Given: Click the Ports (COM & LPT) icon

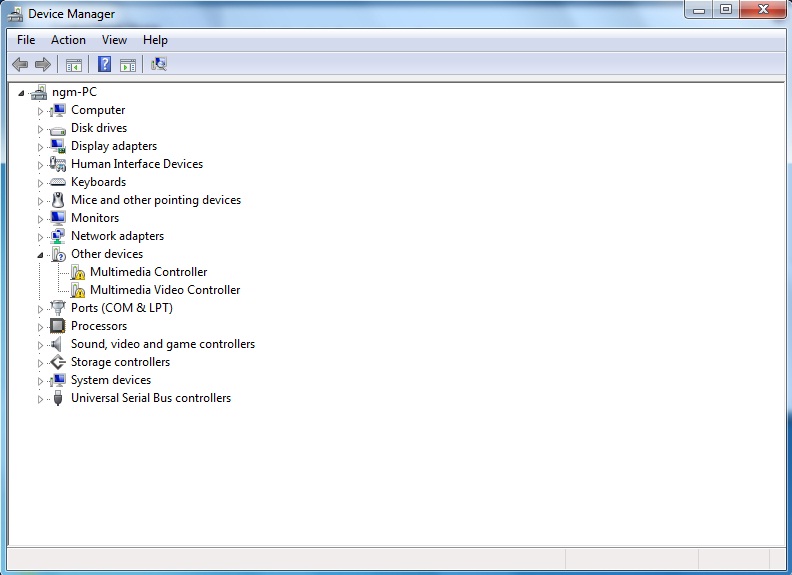Looking at the screenshot, I should coord(58,308).
